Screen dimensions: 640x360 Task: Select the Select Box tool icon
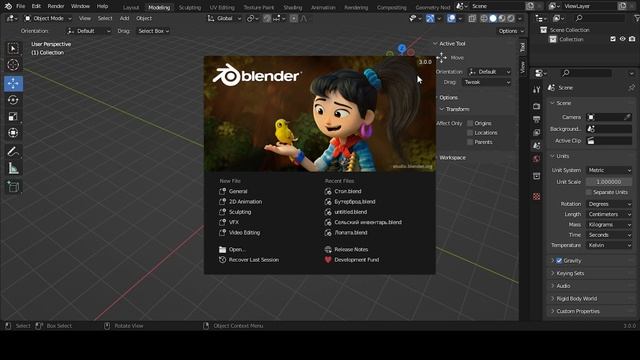(x=13, y=49)
